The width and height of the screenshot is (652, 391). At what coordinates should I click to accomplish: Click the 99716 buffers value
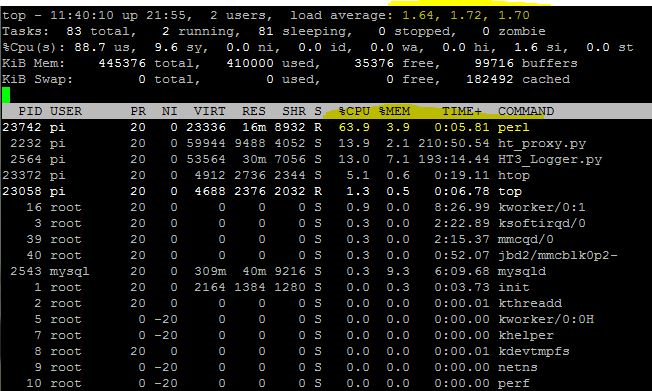click(494, 63)
